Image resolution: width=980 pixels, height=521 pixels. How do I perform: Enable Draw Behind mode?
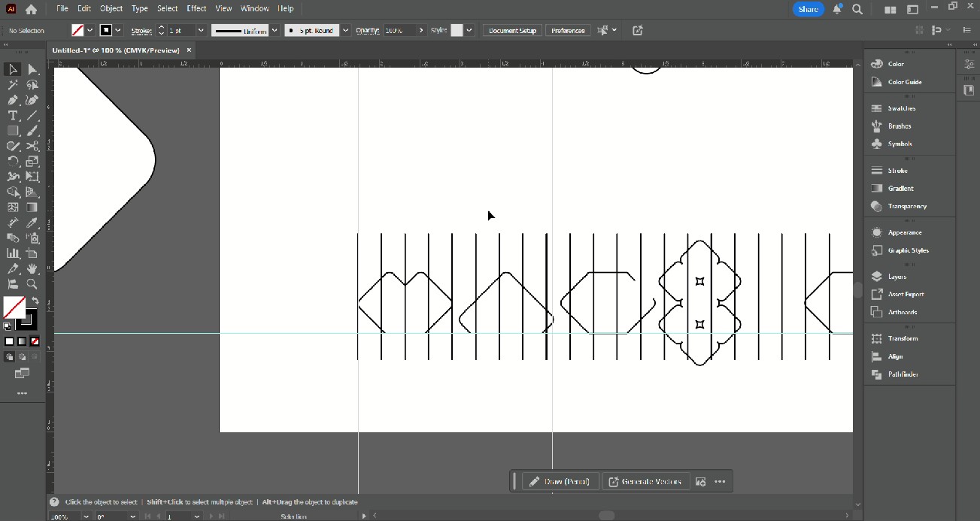[x=22, y=356]
